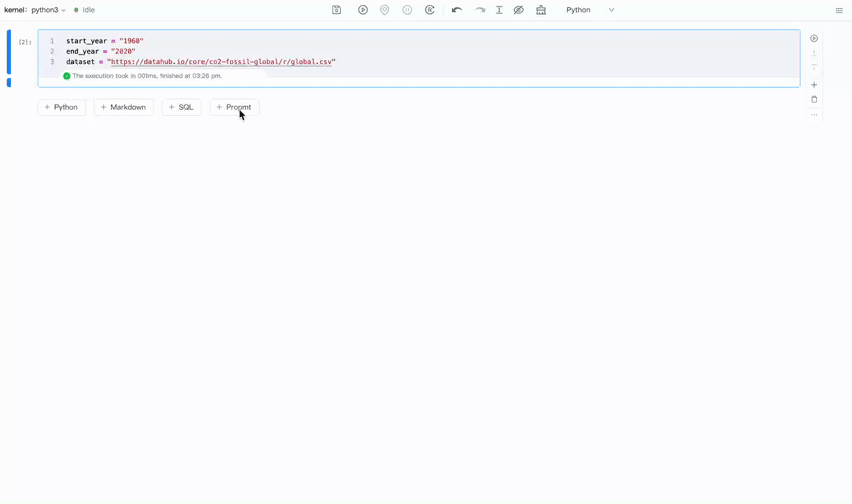Click the kernel Idle status indicator
852x504 pixels.
click(x=84, y=10)
